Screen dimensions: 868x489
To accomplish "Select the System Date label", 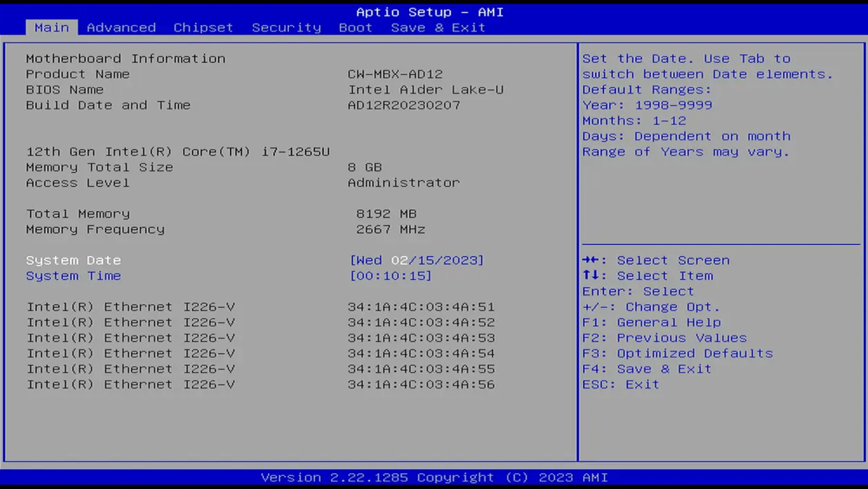I will pos(73,260).
